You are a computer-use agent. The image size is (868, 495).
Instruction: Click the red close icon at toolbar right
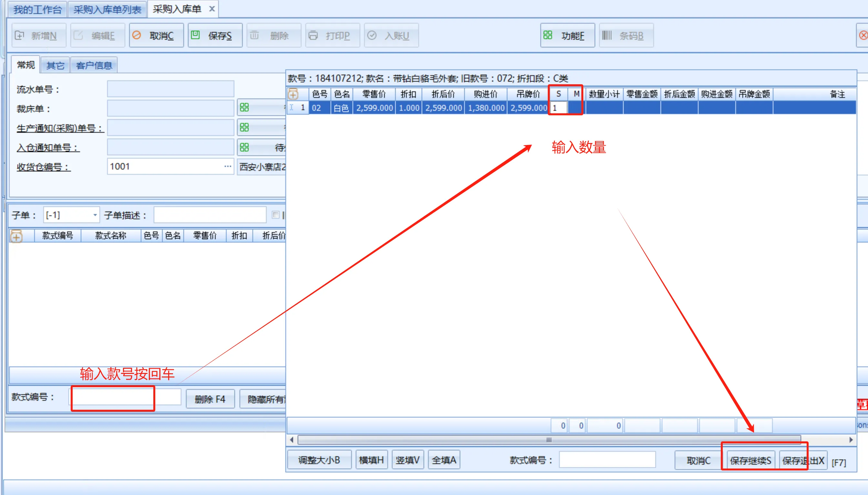[x=863, y=36]
